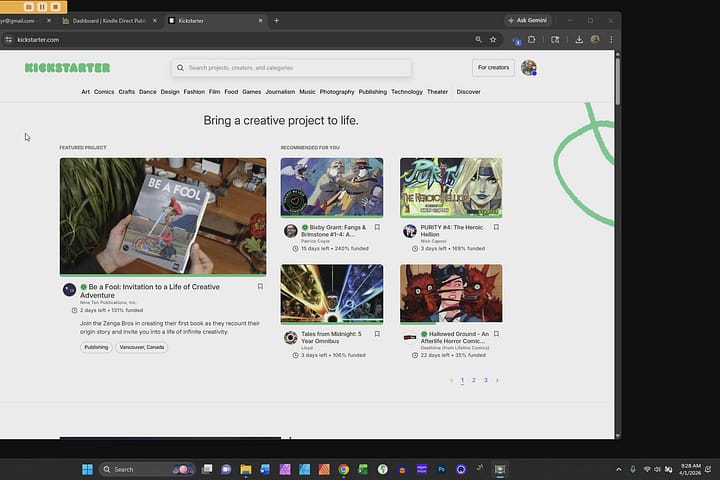This screenshot has height=480, width=720.
Task: Bookmark the Bixby Grant project
Action: pos(377,227)
